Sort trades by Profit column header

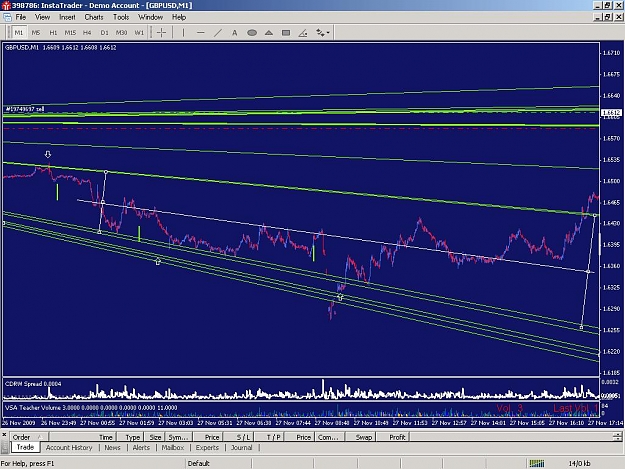pos(393,437)
